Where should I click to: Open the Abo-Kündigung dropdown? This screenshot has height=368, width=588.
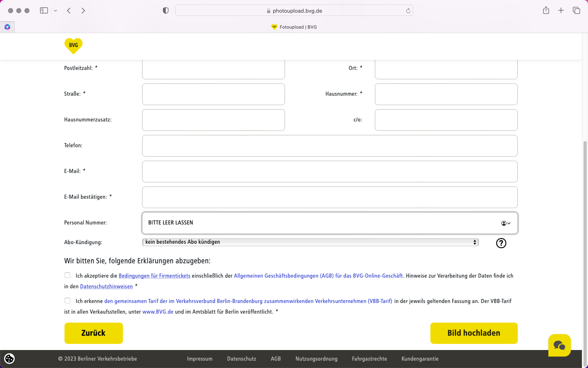310,242
